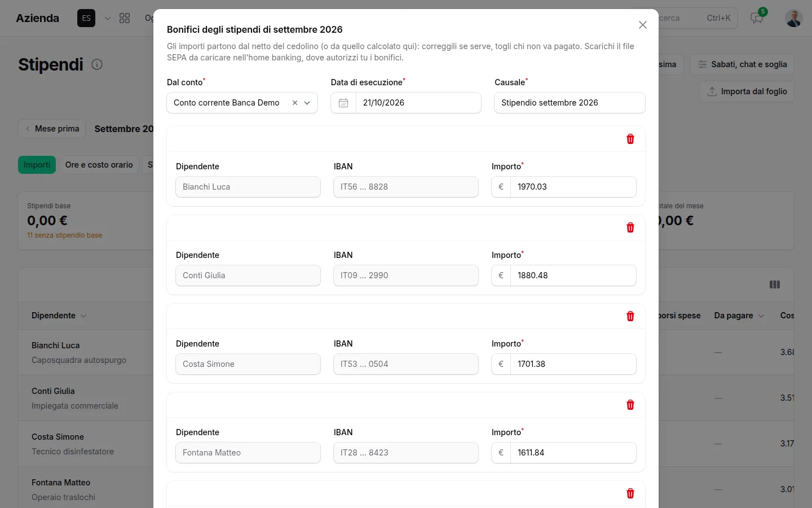Viewport: 812px width, 508px height.
Task: Expand the ES company switcher chevron
Action: tap(108, 18)
